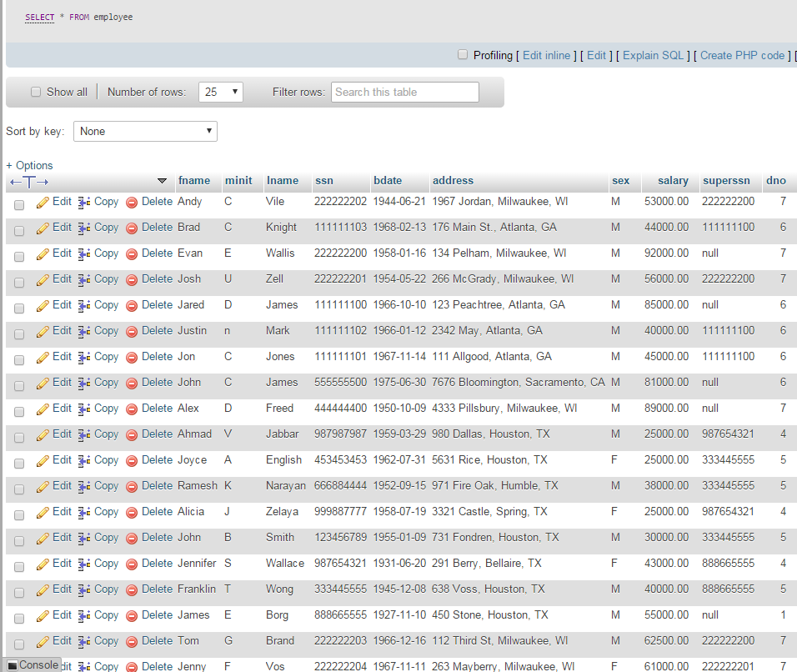The height and width of the screenshot is (672, 797).
Task: Enable the Profiling checkbox
Action: click(x=463, y=54)
